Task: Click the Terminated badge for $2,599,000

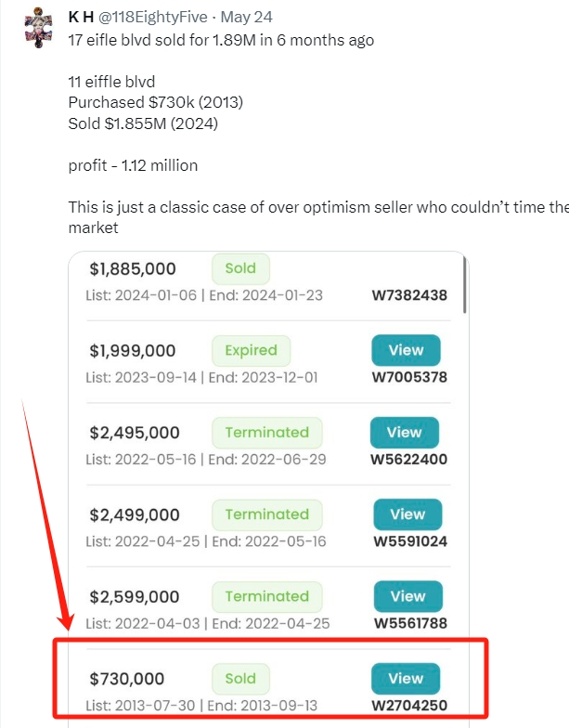Action: tap(267, 596)
